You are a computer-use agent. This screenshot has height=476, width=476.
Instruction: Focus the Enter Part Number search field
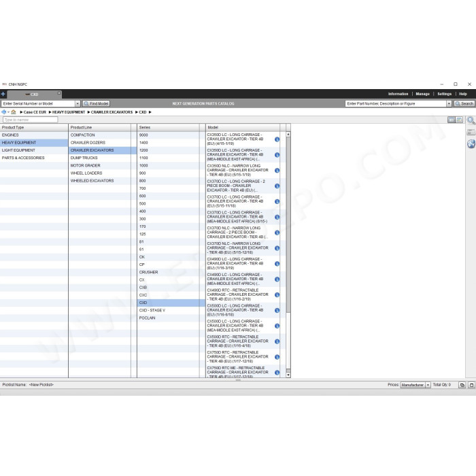[x=396, y=104]
